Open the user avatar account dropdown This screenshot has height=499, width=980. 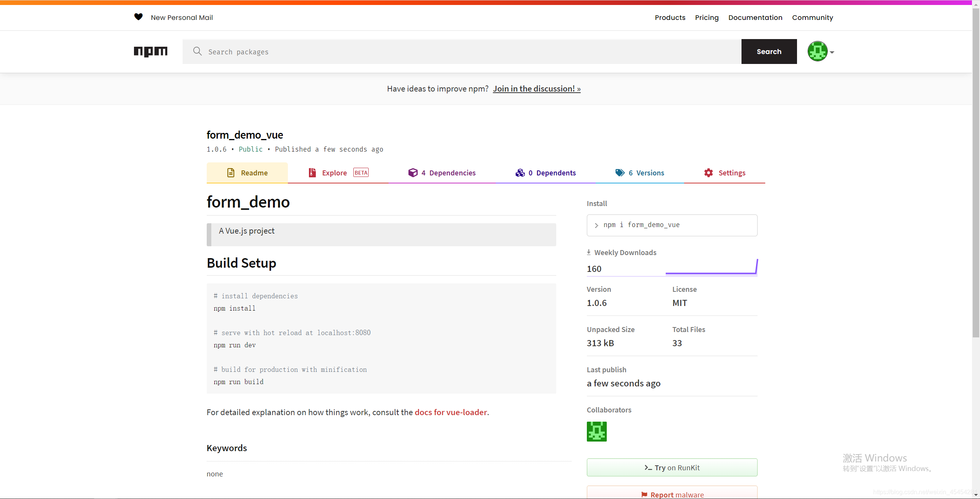click(x=821, y=51)
